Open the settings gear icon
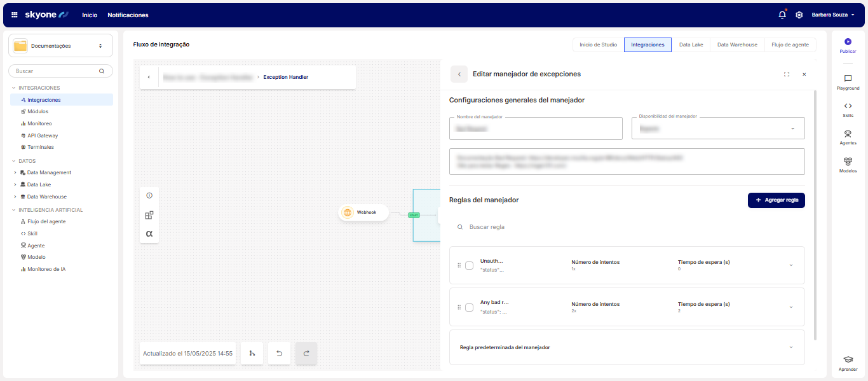868x381 pixels. 799,15
